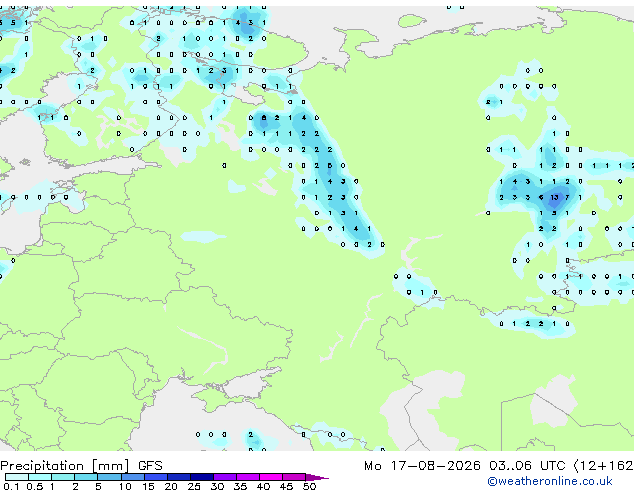Viewport: 634px width, 490px height.
Task: Click the legend label '0.1'
Action: coord(11,486)
